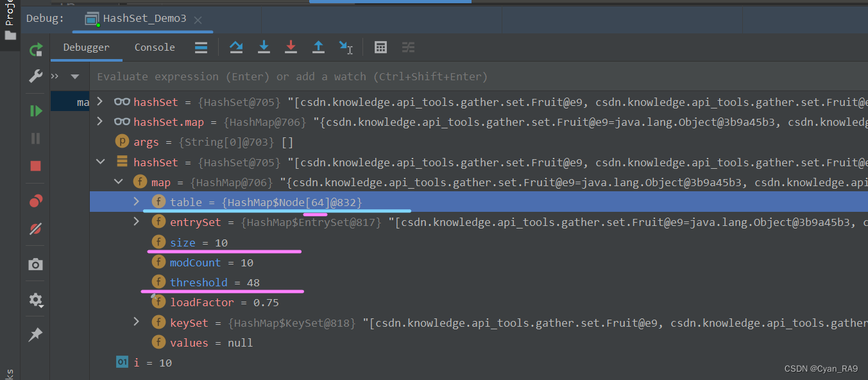Expand the table HashMap$Node[64] node
Image resolution: width=868 pixels, height=380 pixels.
click(x=136, y=202)
